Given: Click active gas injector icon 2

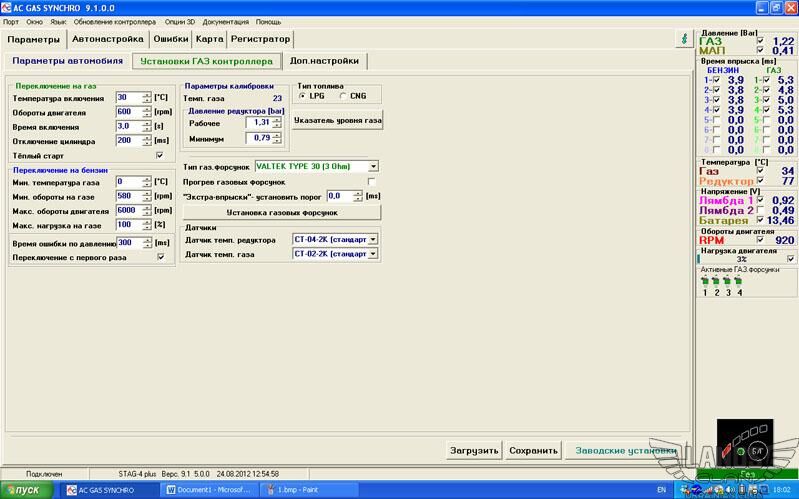Looking at the screenshot, I should [717, 281].
